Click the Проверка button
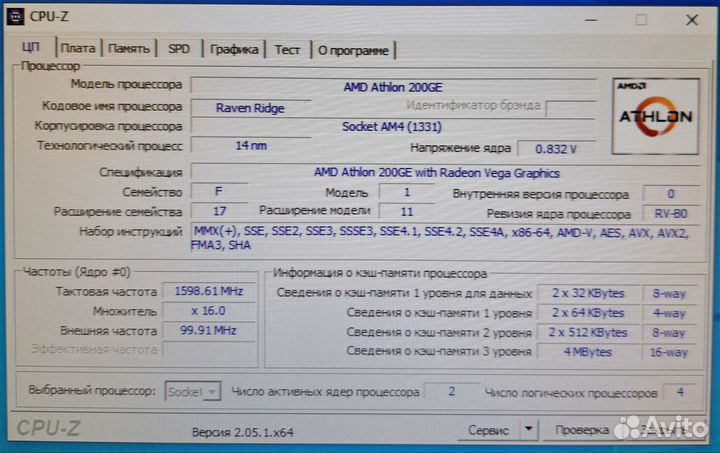Viewport: 720px width, 453px height. pos(582,430)
